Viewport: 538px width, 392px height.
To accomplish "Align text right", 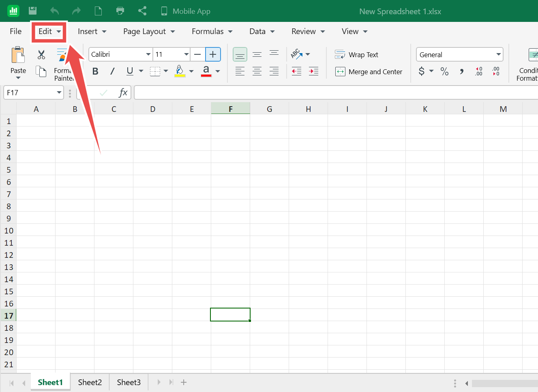I will (274, 71).
